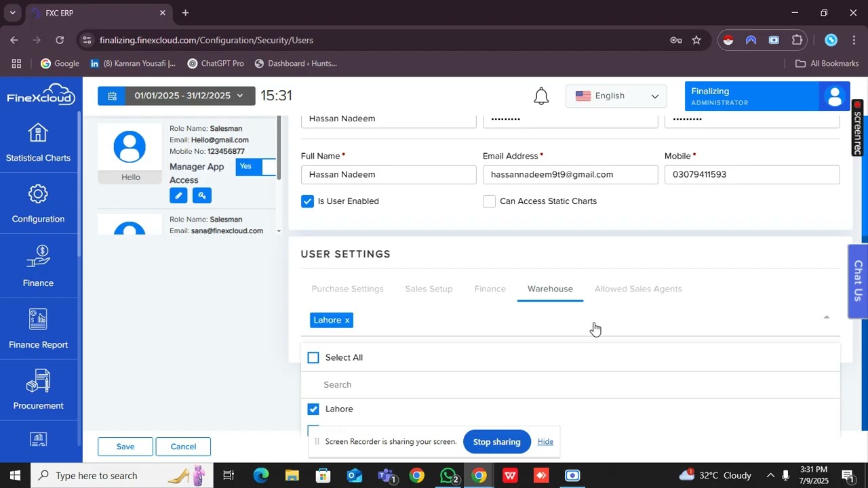The image size is (868, 488).
Task: Open the Finance user settings tab
Action: (x=490, y=289)
